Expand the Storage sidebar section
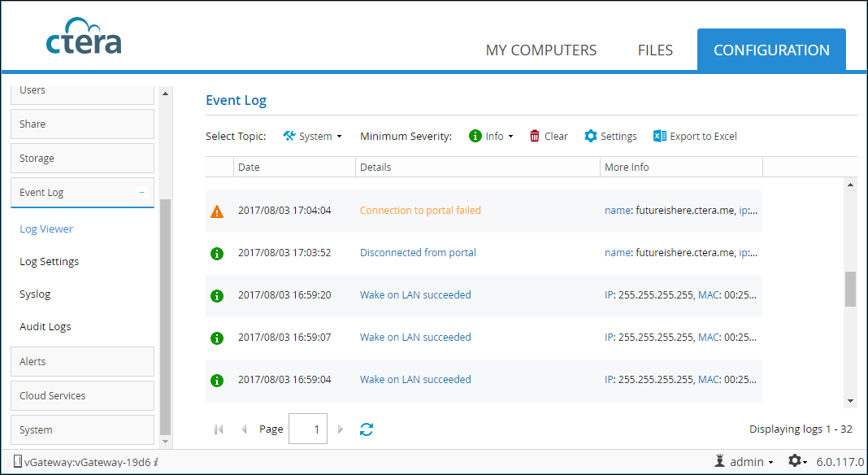The width and height of the screenshot is (868, 475). tap(82, 159)
